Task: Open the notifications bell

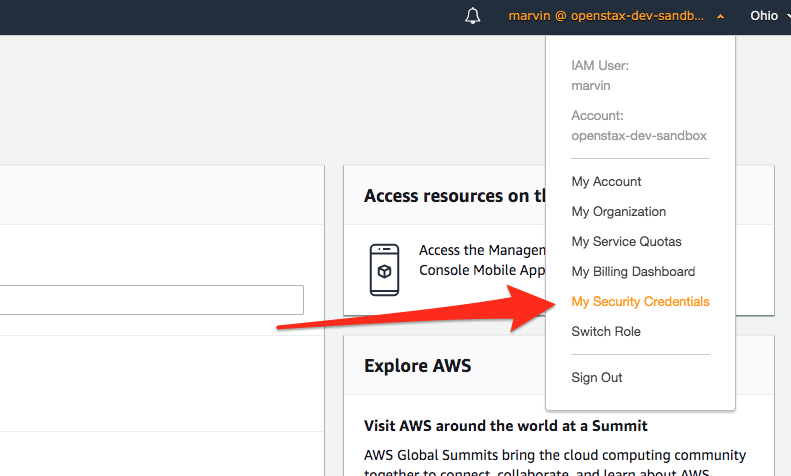Action: pos(473,16)
